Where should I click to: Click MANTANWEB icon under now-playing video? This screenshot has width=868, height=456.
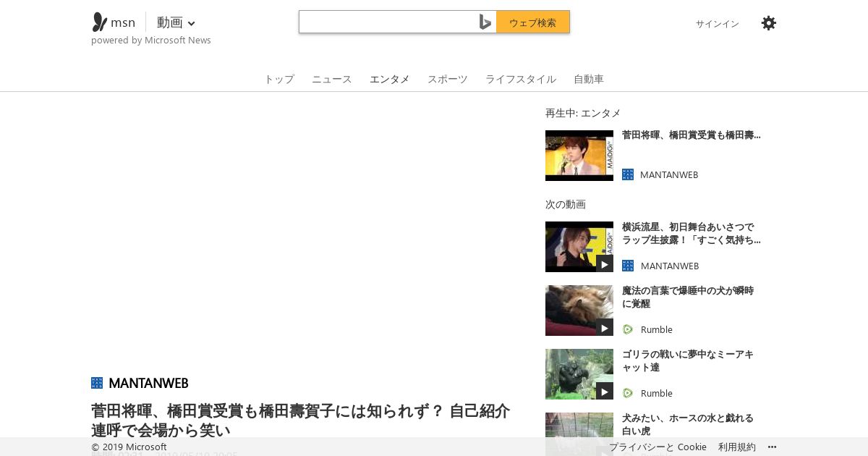[628, 174]
